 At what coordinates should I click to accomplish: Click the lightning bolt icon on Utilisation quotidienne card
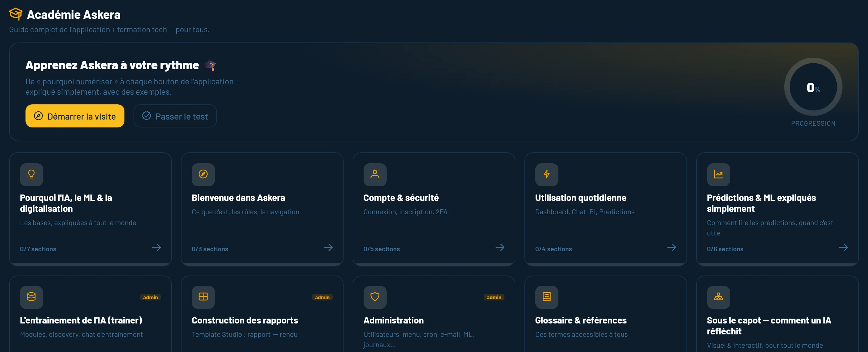(547, 174)
